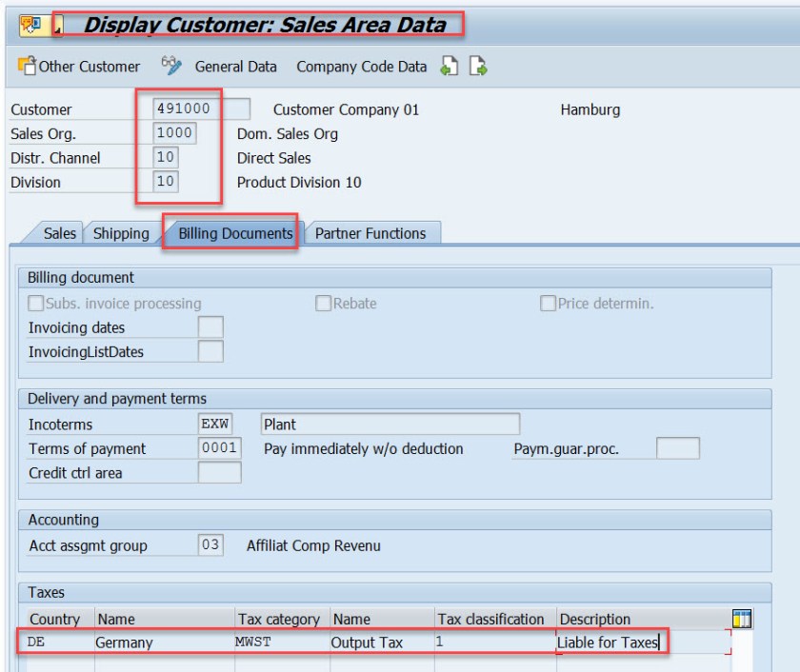Open General Data view
Screen dimensions: 800x672
coord(236,67)
